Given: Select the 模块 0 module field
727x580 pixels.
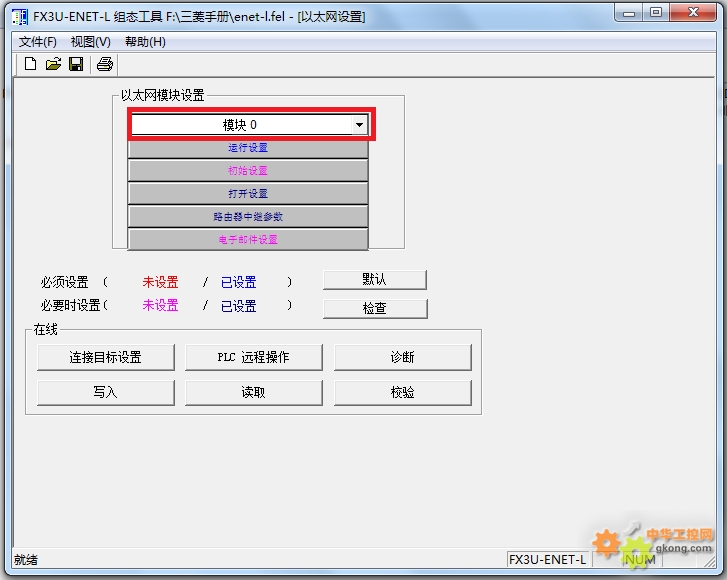Looking at the screenshot, I should tap(249, 125).
